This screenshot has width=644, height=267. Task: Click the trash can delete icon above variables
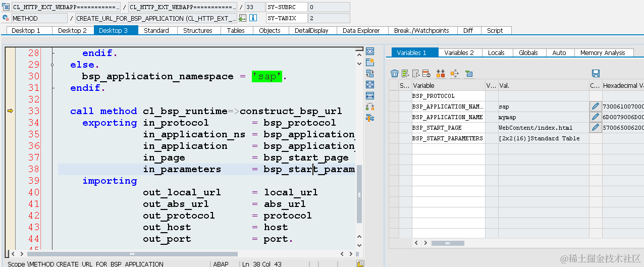[395, 74]
